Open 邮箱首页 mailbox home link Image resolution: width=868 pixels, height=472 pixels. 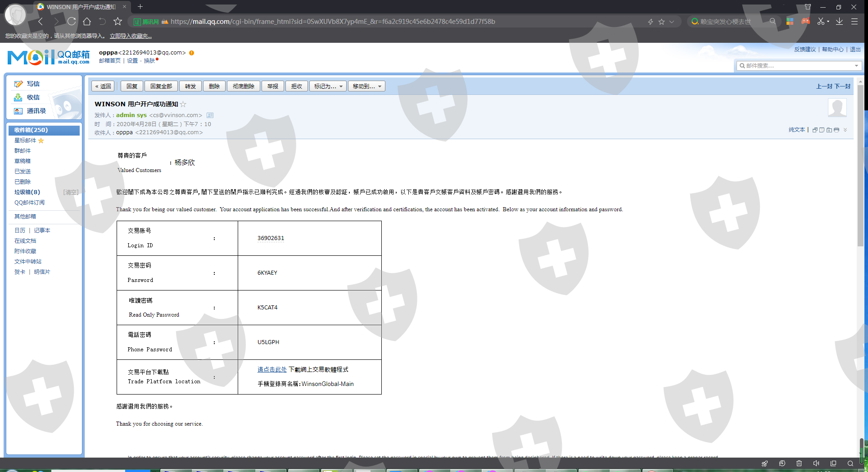[x=110, y=61]
